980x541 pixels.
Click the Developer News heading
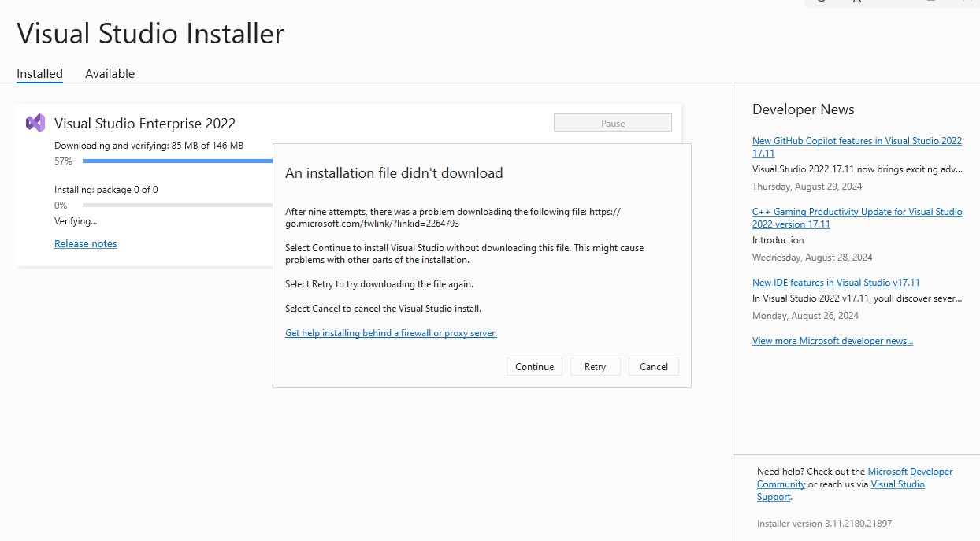804,109
